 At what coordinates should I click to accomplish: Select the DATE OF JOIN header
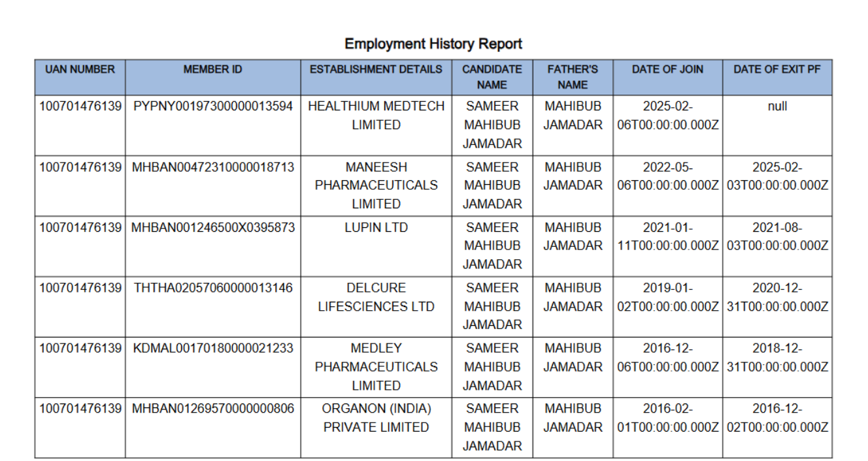667,69
